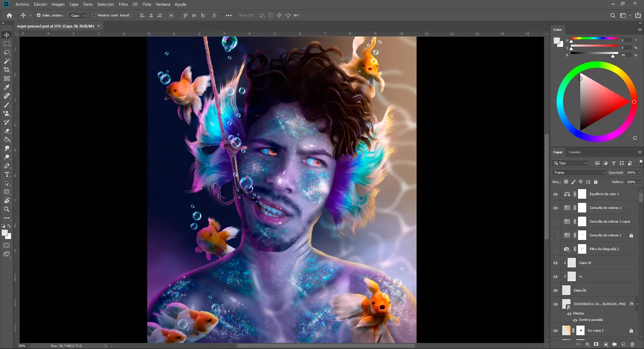The image size is (644, 349).
Task: Open the search icon at top right
Action: (x=613, y=16)
